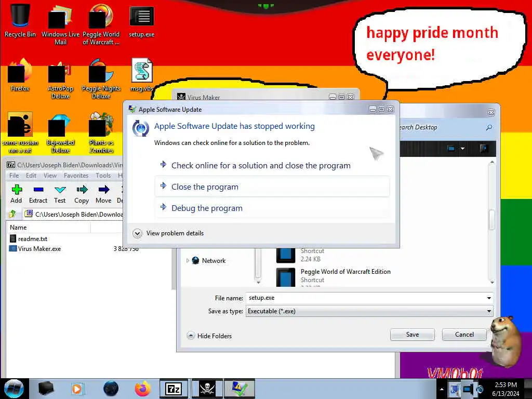This screenshot has height=399, width=532.
Task: Open the Recycle Bin desktop icon
Action: click(x=20, y=20)
